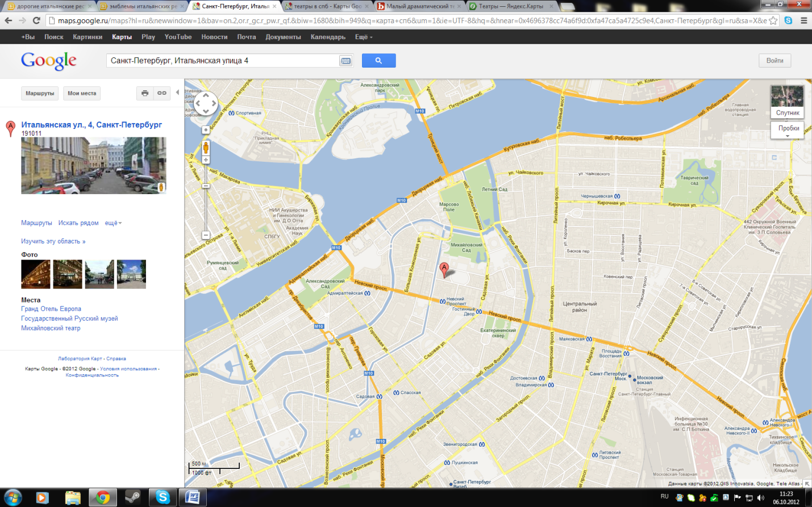Open the Мои места button
The image size is (812, 507).
tap(82, 93)
